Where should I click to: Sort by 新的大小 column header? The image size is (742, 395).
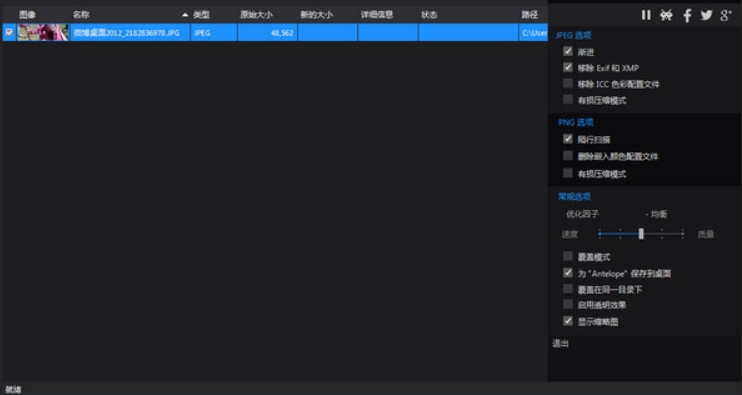point(317,15)
